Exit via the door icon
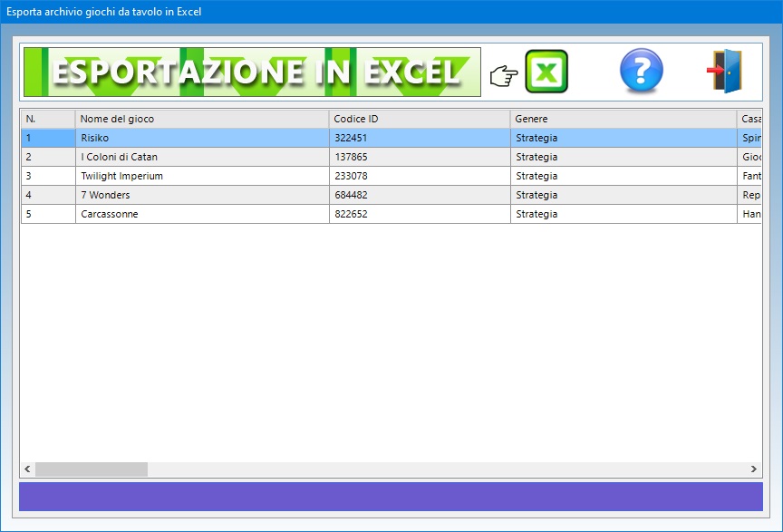 726,72
